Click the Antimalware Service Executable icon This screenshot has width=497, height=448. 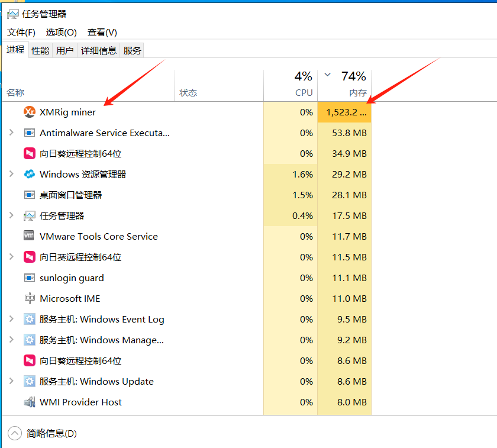(x=30, y=133)
